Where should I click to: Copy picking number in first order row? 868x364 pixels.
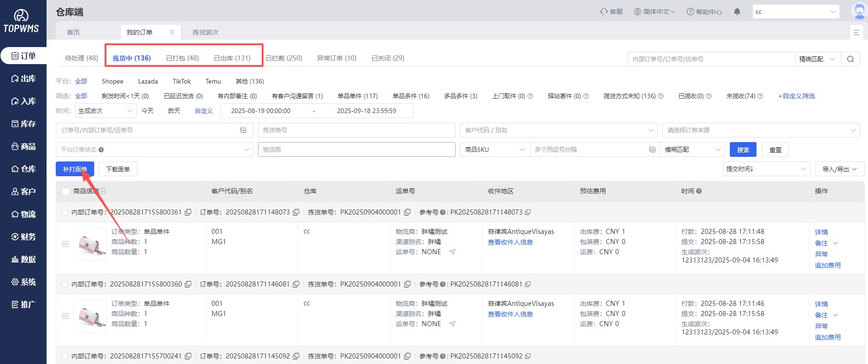(x=407, y=212)
